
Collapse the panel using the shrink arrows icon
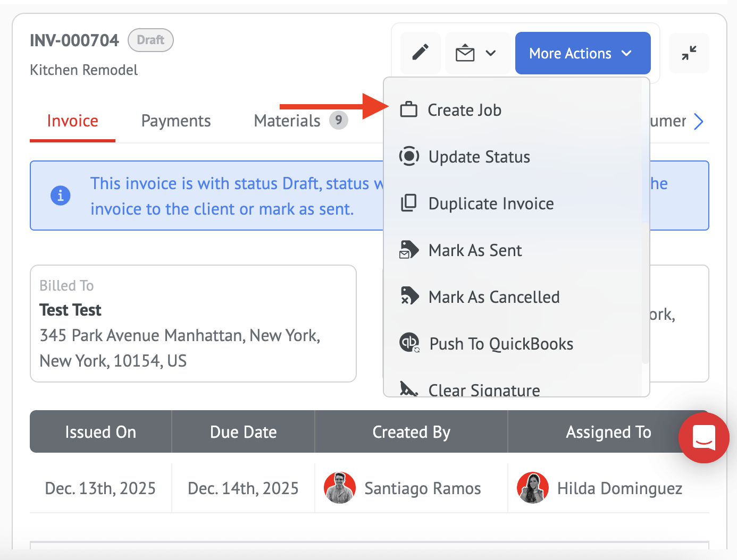point(689,53)
